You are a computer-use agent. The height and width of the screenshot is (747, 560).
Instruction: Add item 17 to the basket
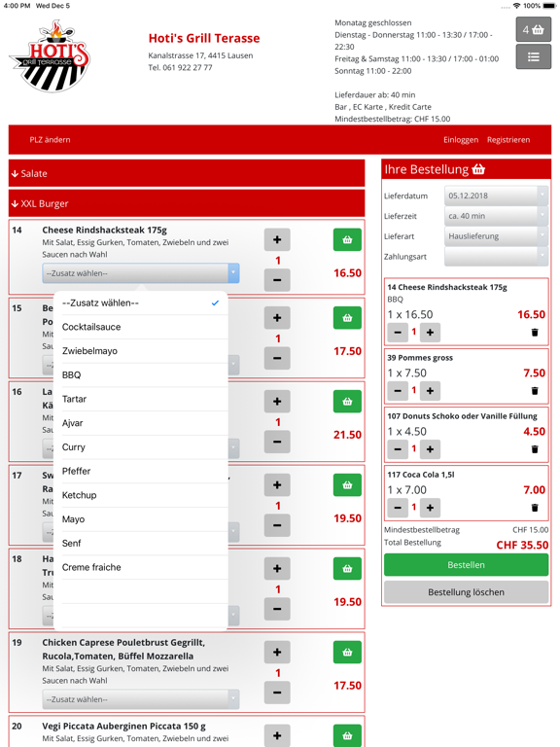(x=347, y=485)
